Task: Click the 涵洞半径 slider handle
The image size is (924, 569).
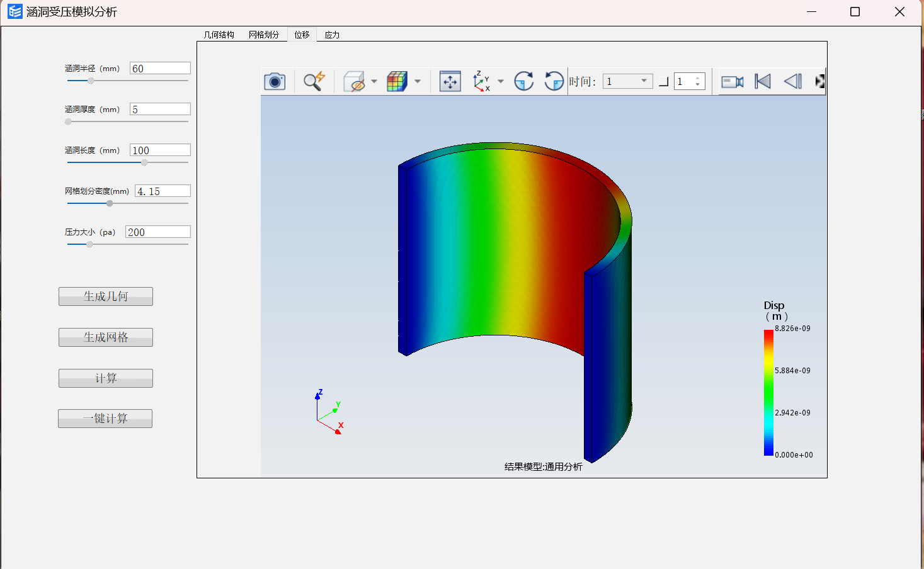Action: tap(91, 81)
